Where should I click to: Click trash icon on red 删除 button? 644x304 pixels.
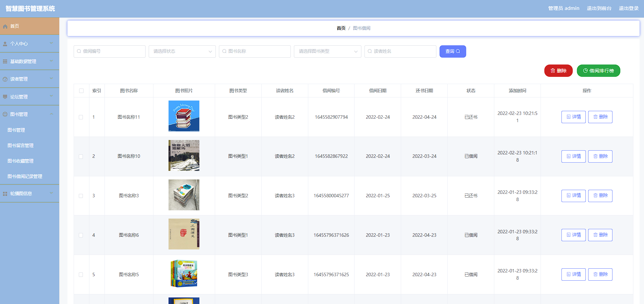553,71
